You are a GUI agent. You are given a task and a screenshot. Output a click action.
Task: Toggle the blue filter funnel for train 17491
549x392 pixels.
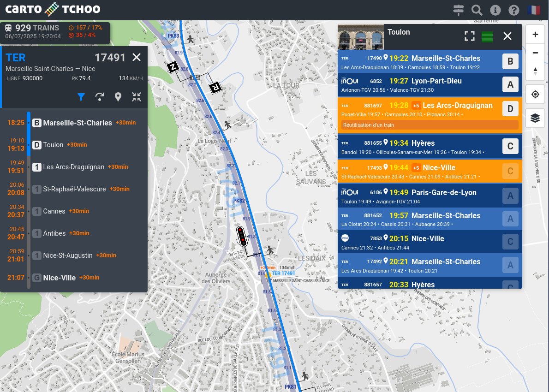pyautogui.click(x=81, y=97)
